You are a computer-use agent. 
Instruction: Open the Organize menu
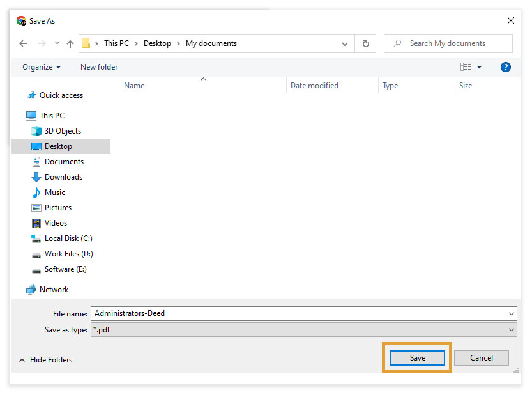(x=42, y=67)
